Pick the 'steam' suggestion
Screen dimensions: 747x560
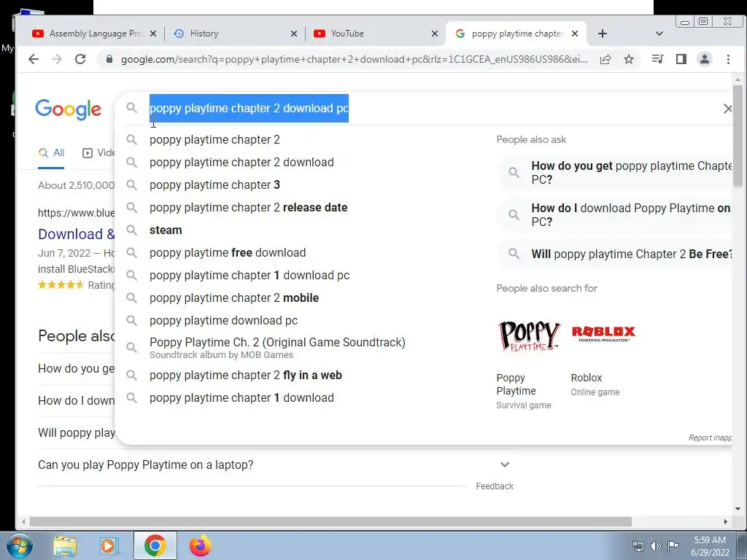coord(166,230)
